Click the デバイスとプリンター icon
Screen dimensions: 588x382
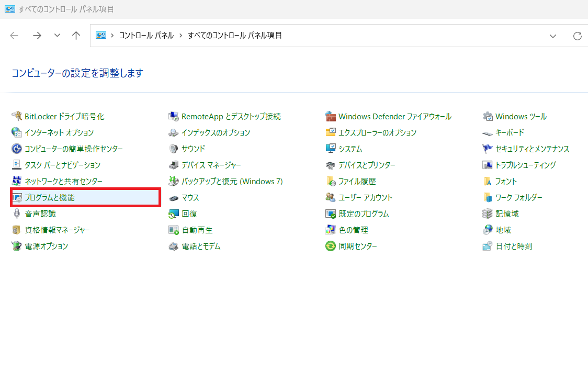pyautogui.click(x=331, y=165)
